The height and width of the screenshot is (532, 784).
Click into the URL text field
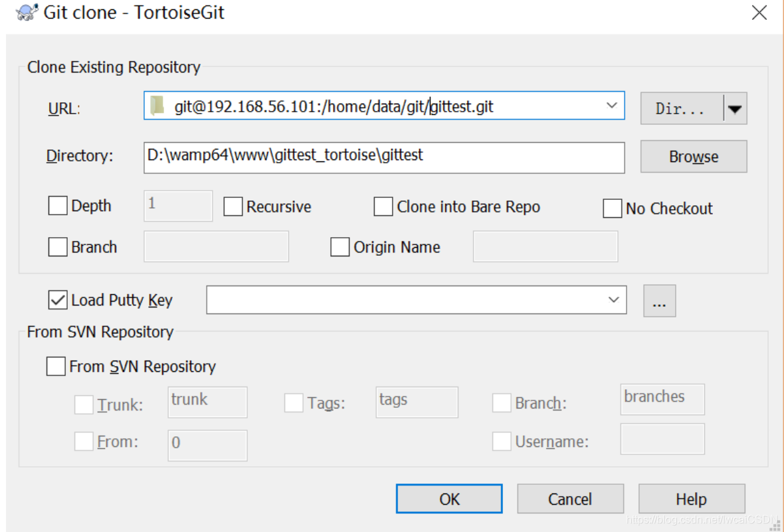384,106
